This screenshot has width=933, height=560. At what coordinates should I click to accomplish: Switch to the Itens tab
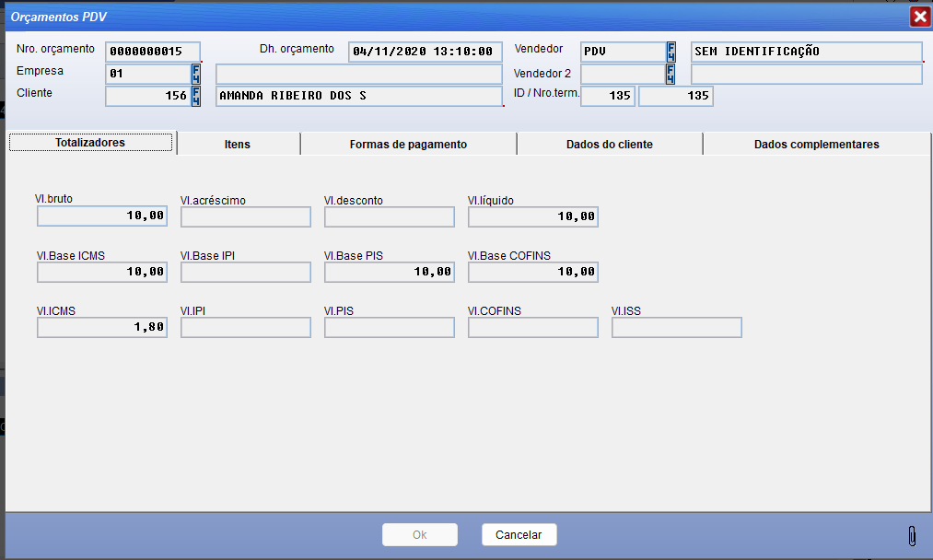tap(238, 144)
